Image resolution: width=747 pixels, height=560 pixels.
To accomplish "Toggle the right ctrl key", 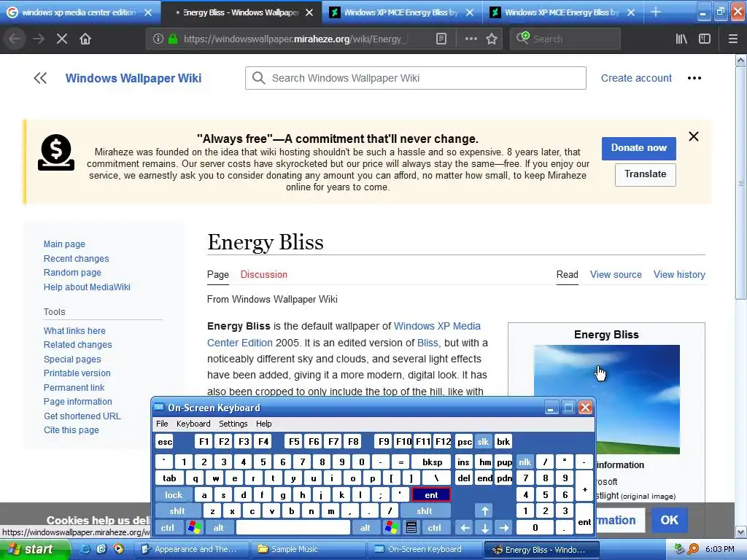I will tap(434, 528).
